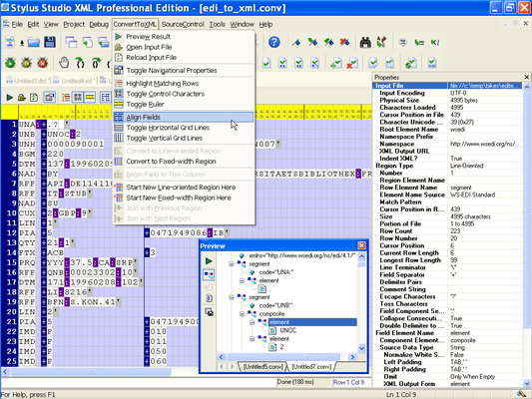Open the Debug menu
The image size is (532, 399).
(x=99, y=24)
